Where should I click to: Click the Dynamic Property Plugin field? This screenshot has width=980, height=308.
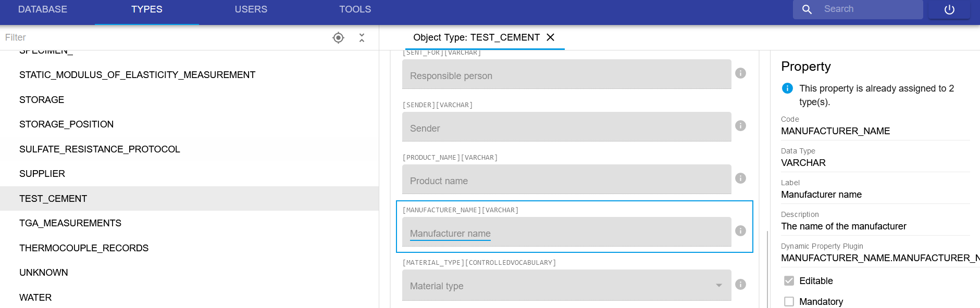(x=879, y=258)
